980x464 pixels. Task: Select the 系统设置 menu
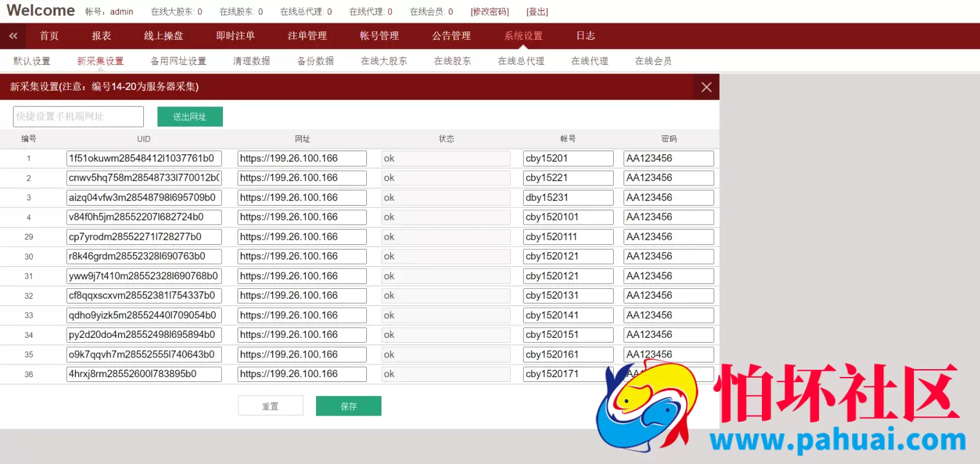tap(524, 36)
